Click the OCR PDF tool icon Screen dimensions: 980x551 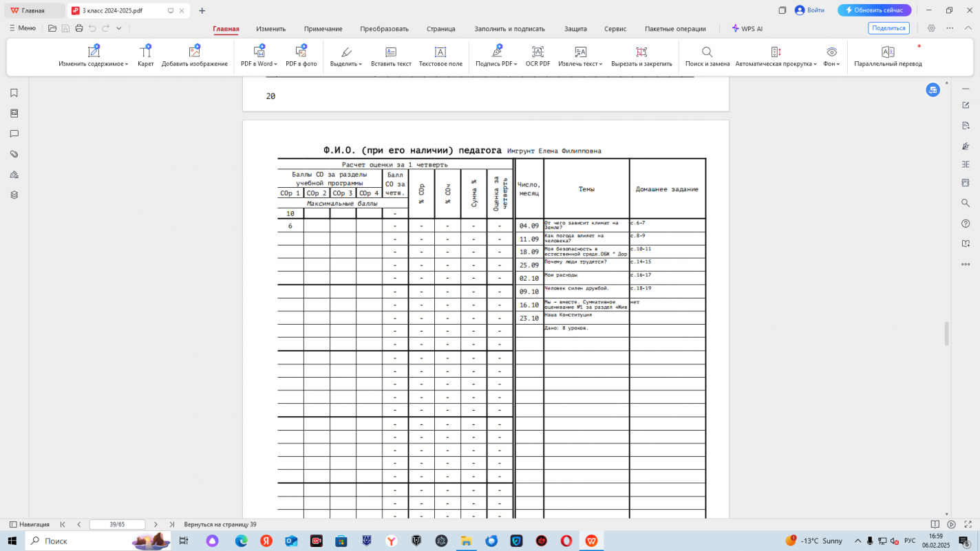point(537,52)
